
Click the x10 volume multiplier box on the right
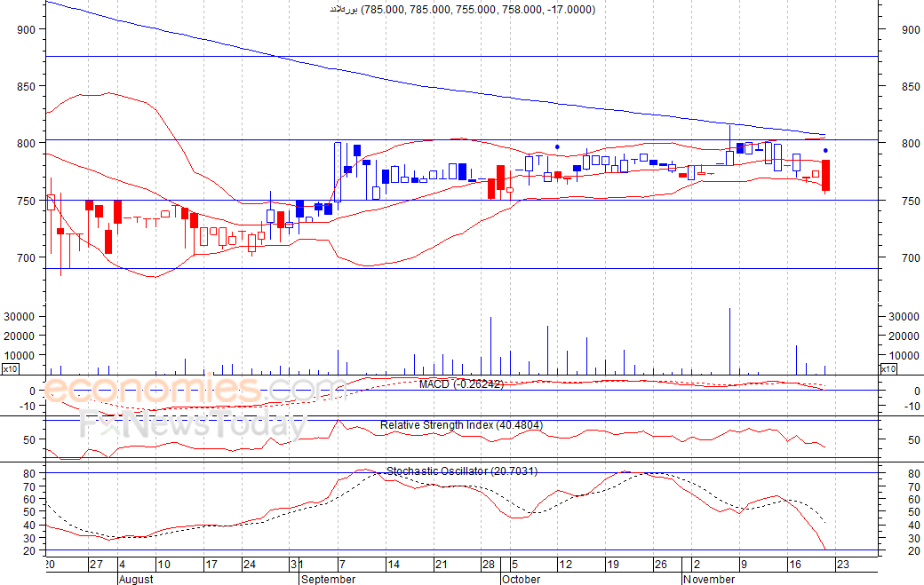888,369
